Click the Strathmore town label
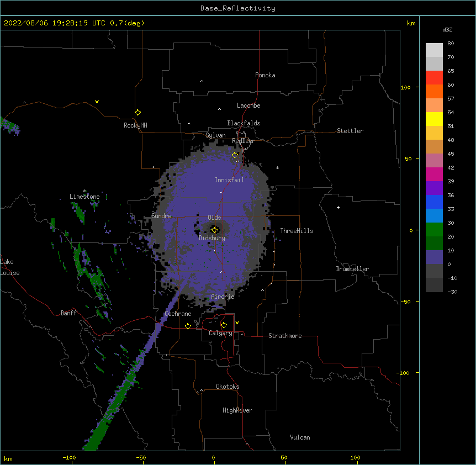The width and height of the screenshot is (476, 465). coord(285,336)
